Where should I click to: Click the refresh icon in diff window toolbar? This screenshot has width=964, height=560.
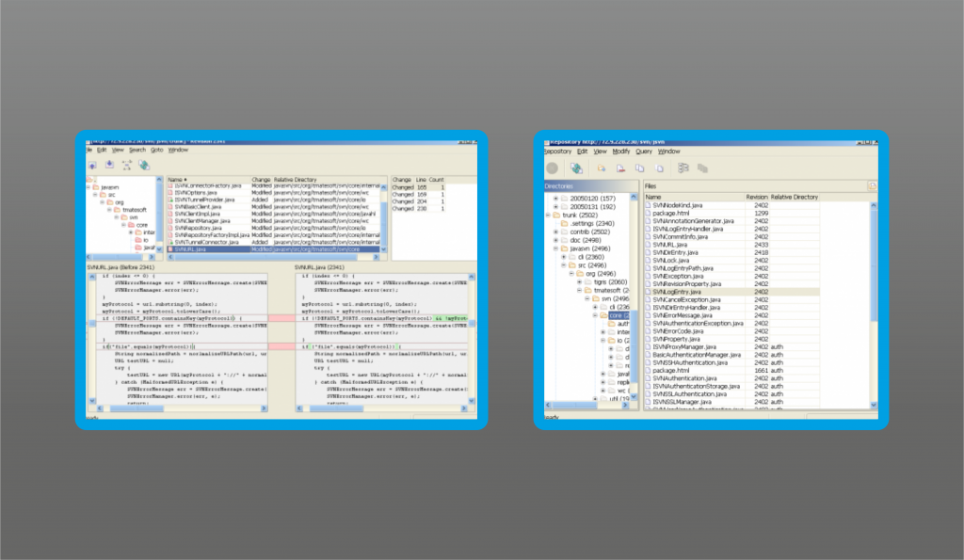144,165
